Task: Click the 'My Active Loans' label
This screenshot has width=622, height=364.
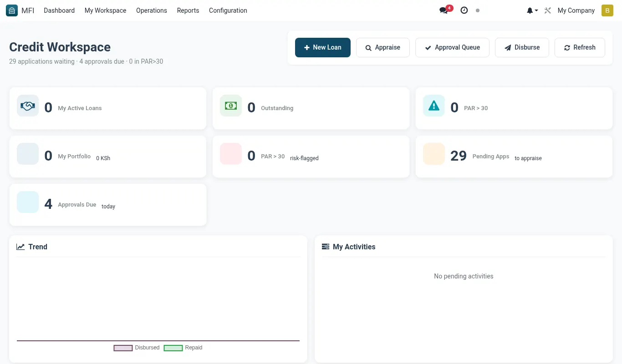Action: pos(80,108)
